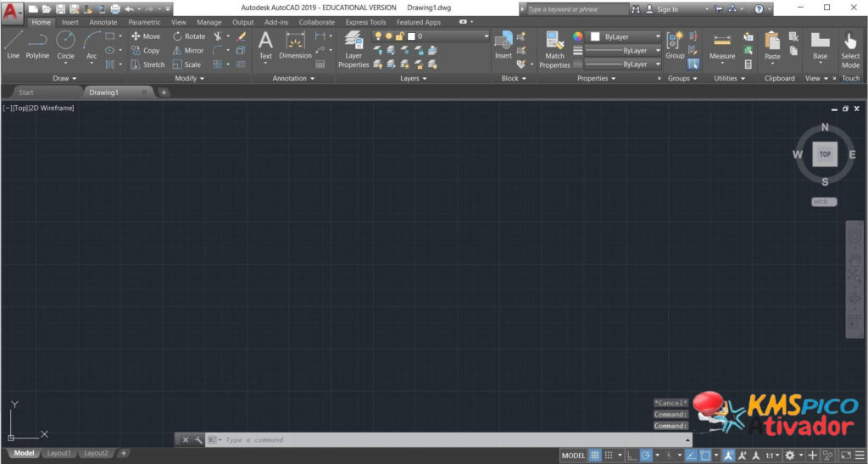Image resolution: width=868 pixels, height=464 pixels.
Task: Toggle object snap in status bar
Action: click(x=704, y=456)
